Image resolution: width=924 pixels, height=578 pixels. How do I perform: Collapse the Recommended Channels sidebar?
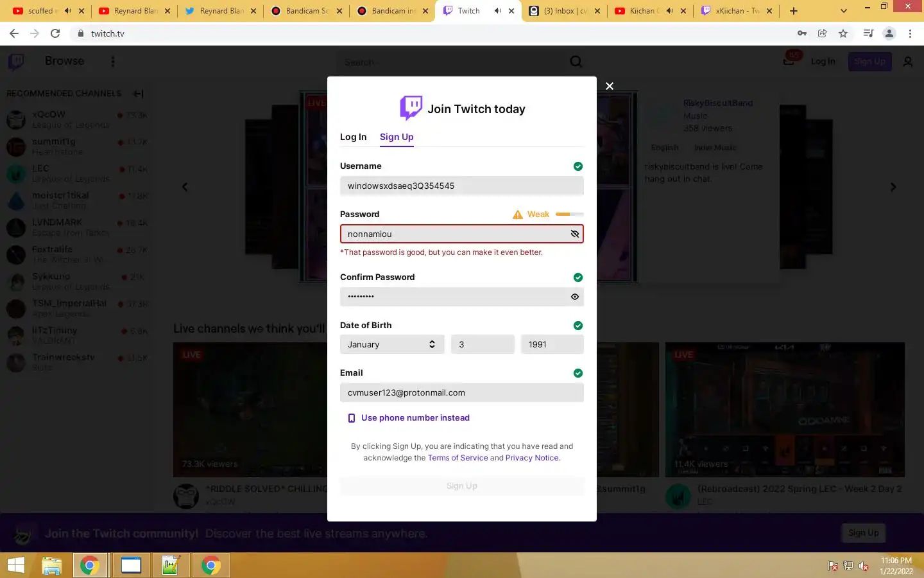pos(138,94)
